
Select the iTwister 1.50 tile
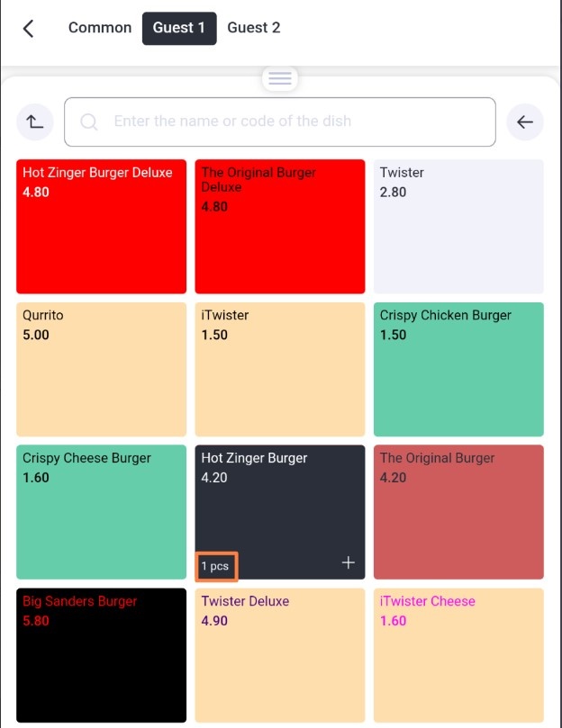click(x=280, y=369)
